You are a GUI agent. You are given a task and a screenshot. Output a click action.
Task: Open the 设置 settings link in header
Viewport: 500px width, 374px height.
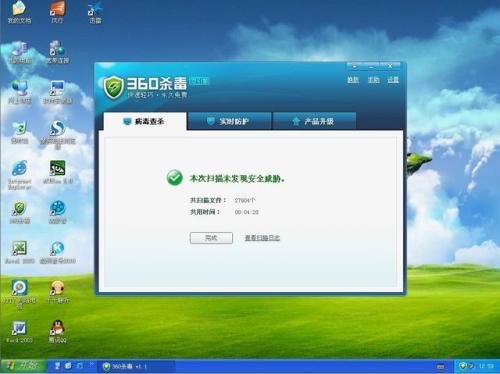(x=393, y=80)
